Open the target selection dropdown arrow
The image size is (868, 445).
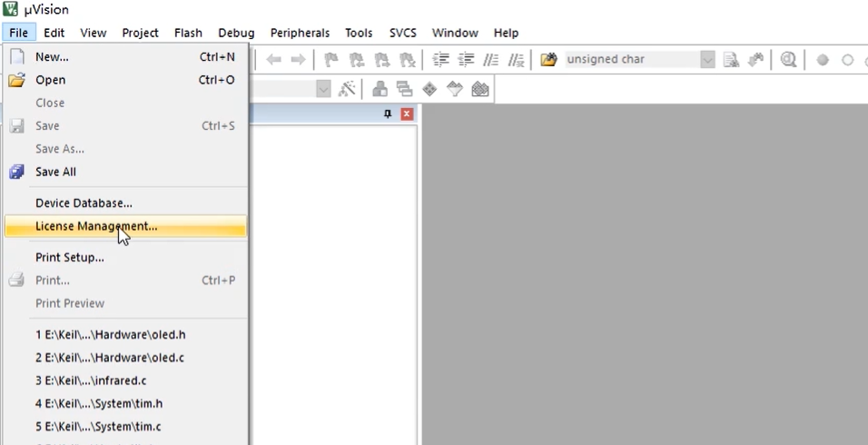tap(323, 89)
